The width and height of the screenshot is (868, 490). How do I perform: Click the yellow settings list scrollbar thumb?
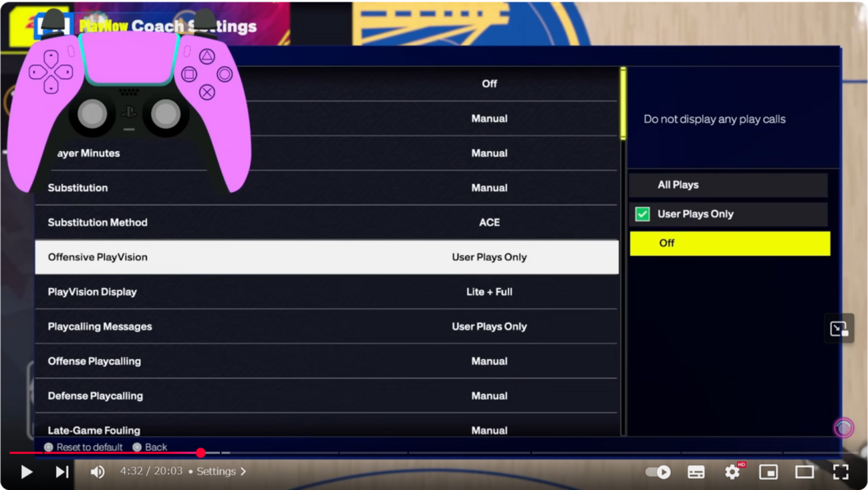[623, 104]
